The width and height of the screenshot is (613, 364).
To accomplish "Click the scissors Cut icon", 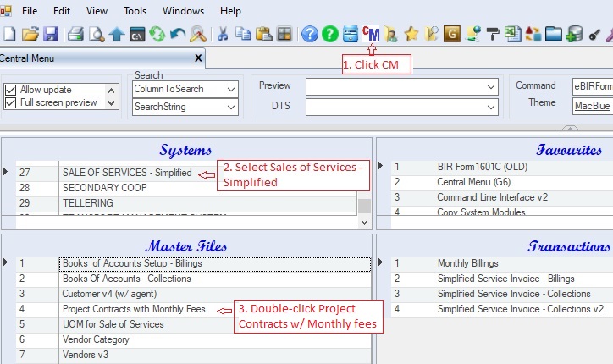I will (222, 34).
